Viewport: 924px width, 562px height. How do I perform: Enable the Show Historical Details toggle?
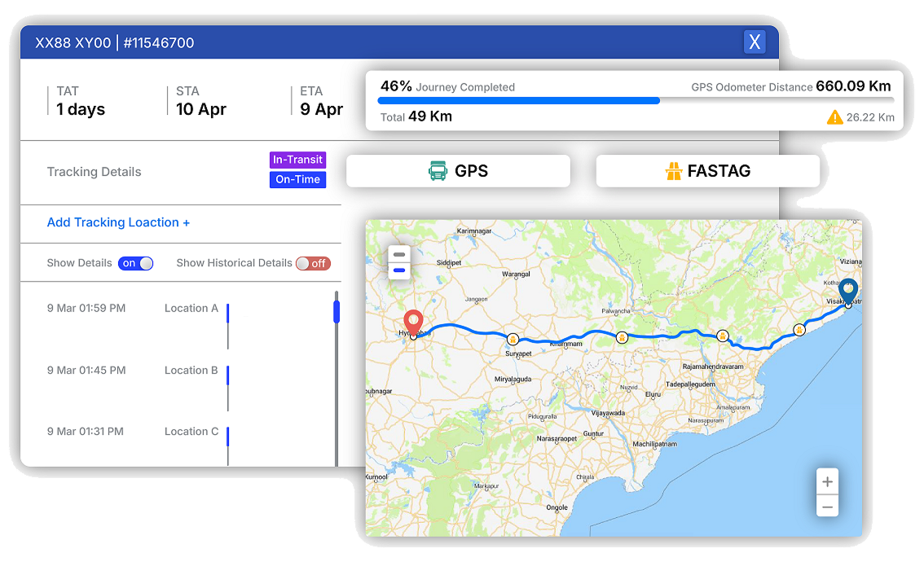(x=313, y=263)
